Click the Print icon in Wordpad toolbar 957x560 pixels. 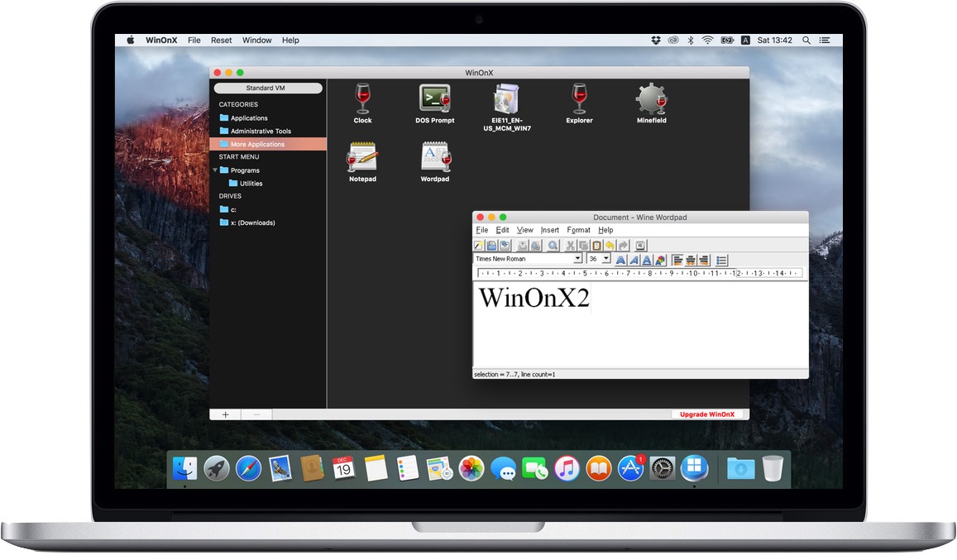(x=523, y=246)
